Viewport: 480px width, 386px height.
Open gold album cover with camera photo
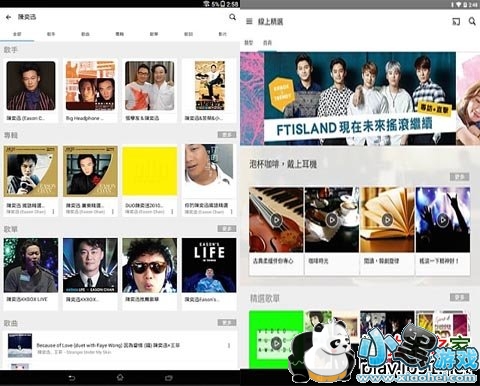[31, 171]
